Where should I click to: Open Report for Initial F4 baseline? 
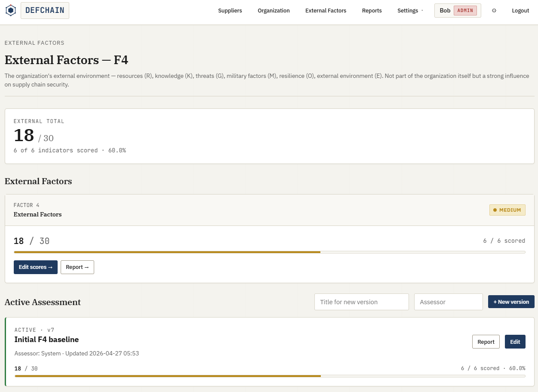pos(486,342)
